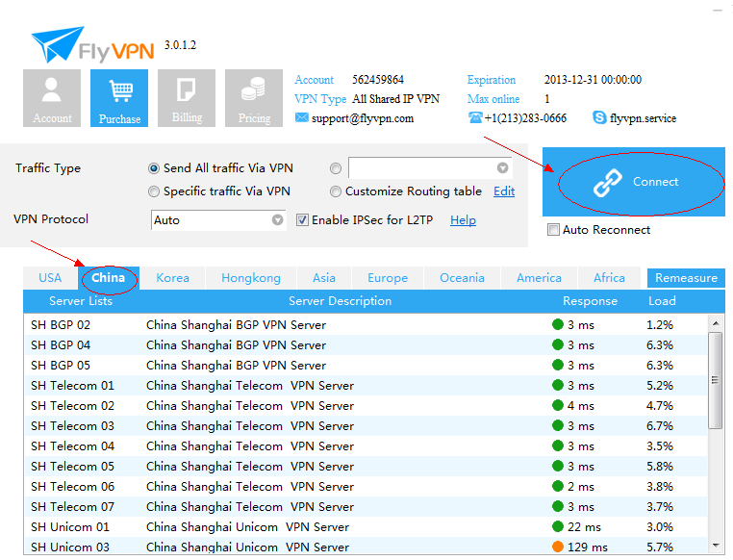Select the radio button beside empty dropdown
The height and width of the screenshot is (560, 733).
coord(335,168)
